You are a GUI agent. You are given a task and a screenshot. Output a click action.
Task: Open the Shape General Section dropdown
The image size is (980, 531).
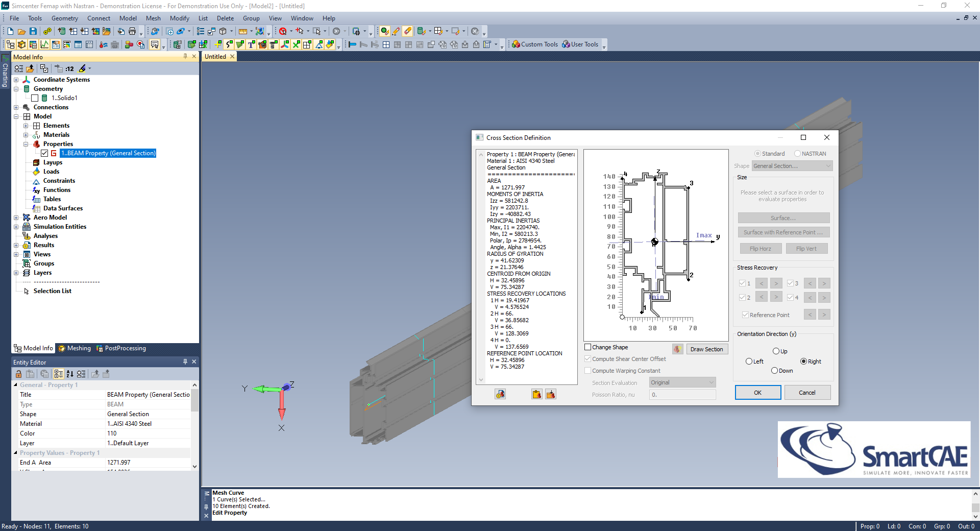point(792,166)
